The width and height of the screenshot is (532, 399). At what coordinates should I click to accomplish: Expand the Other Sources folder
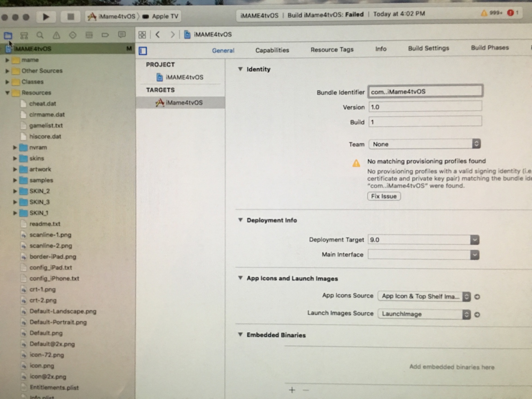pyautogui.click(x=7, y=71)
